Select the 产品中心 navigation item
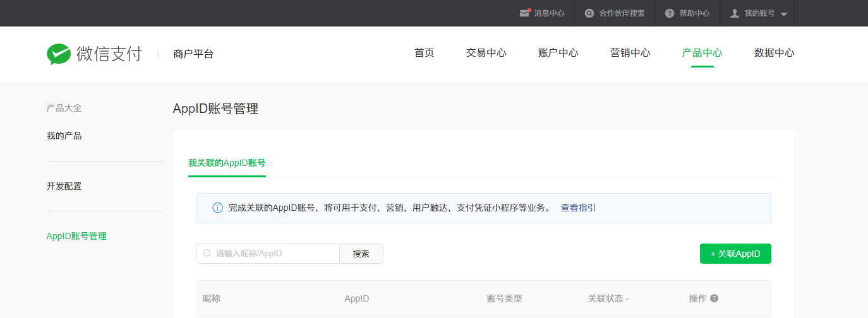Viewport: 868px width, 318px height. pos(702,53)
